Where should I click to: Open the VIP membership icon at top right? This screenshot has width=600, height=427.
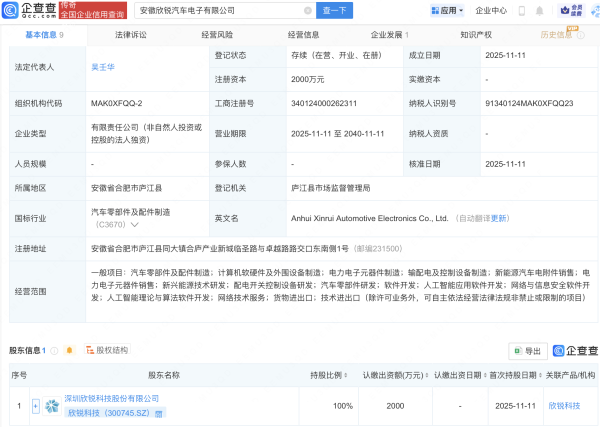tap(574, 10)
